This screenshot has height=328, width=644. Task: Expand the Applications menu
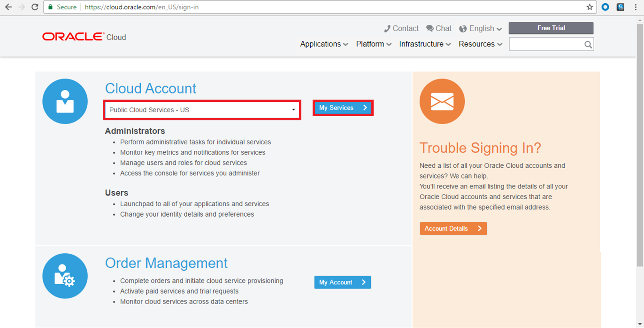tap(324, 44)
